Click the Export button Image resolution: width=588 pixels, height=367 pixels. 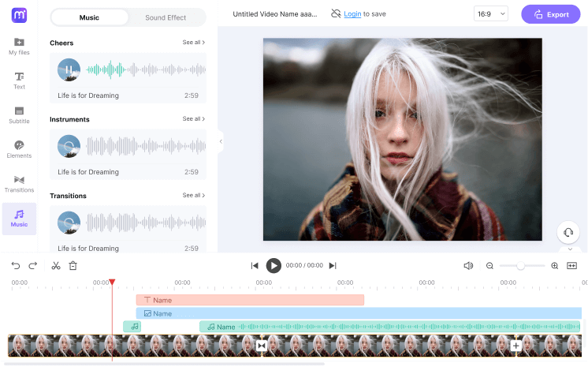click(x=550, y=14)
